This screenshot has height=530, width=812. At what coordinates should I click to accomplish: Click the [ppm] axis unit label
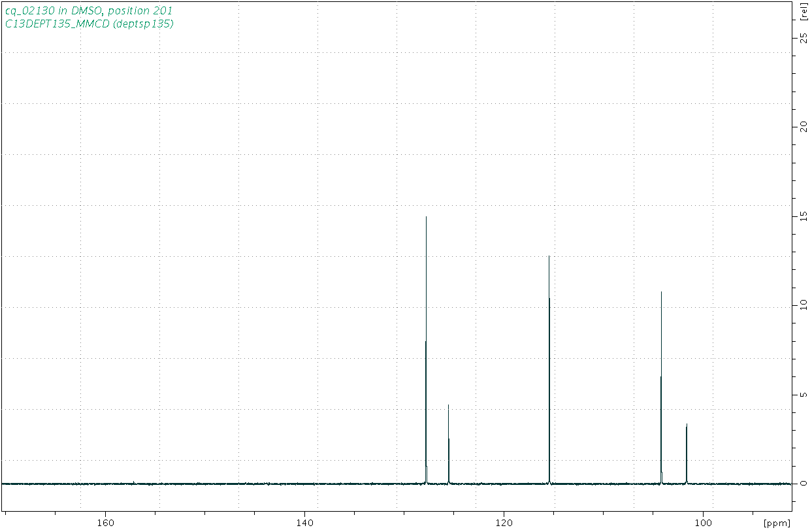pyautogui.click(x=776, y=523)
